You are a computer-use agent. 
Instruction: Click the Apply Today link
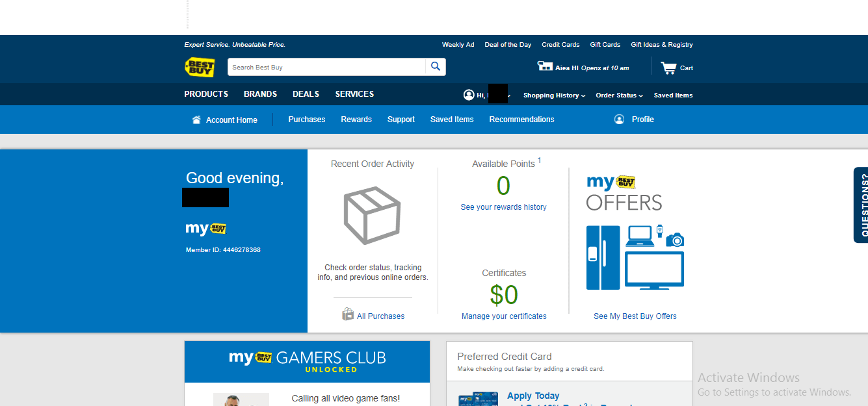point(533,396)
